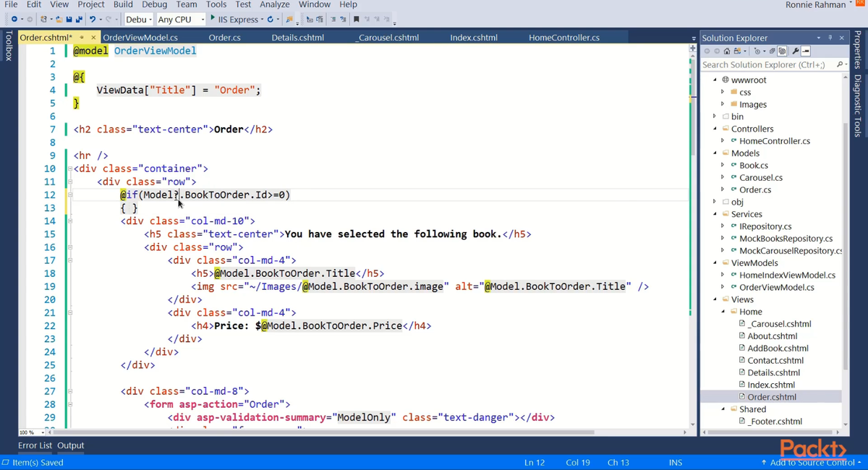868x470 pixels.
Task: Open the Toolbox side panel
Action: [8, 45]
